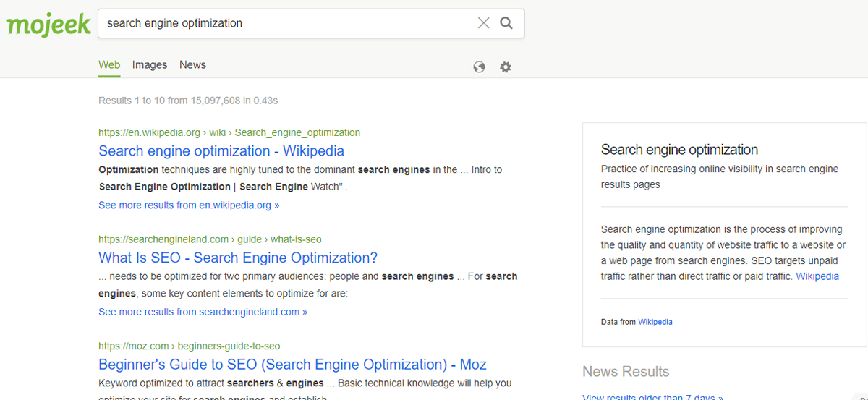Click the infobox subtitle about online visibility
This screenshot has width=868, height=400.
point(720,176)
